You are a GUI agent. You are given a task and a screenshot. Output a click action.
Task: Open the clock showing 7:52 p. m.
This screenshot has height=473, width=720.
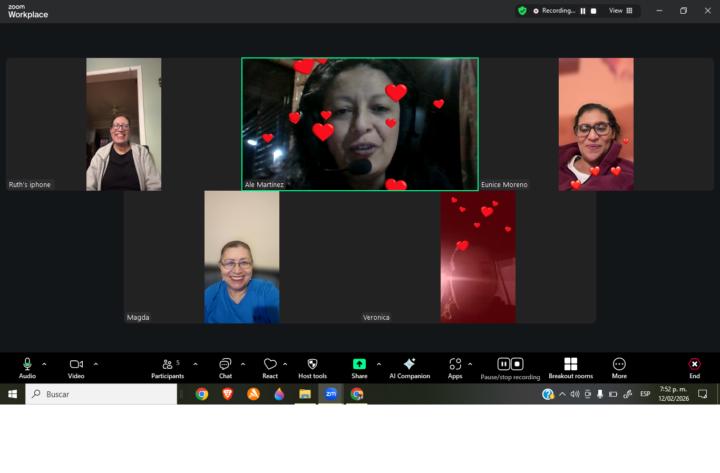click(673, 394)
